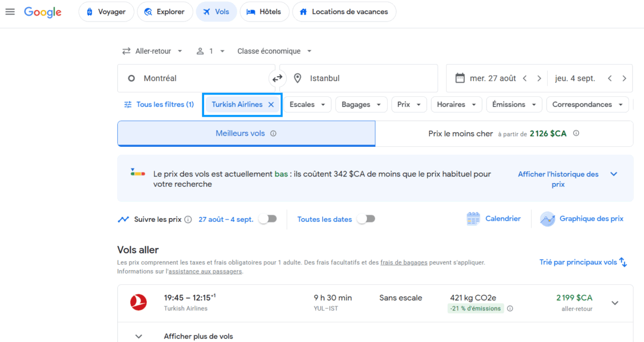
Task: Click the -21 % d'émissions badge
Action: point(476,309)
